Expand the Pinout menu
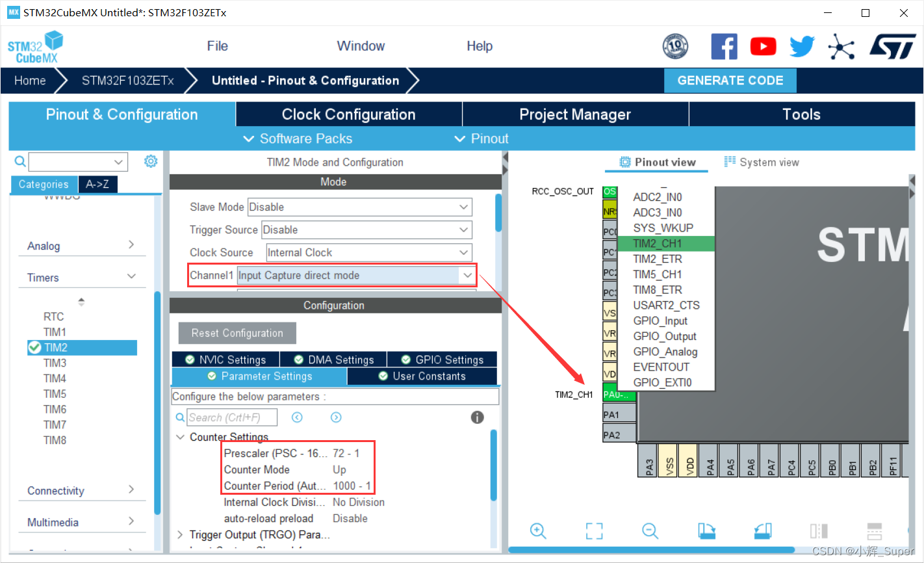The height and width of the screenshot is (563, 924). [481, 138]
